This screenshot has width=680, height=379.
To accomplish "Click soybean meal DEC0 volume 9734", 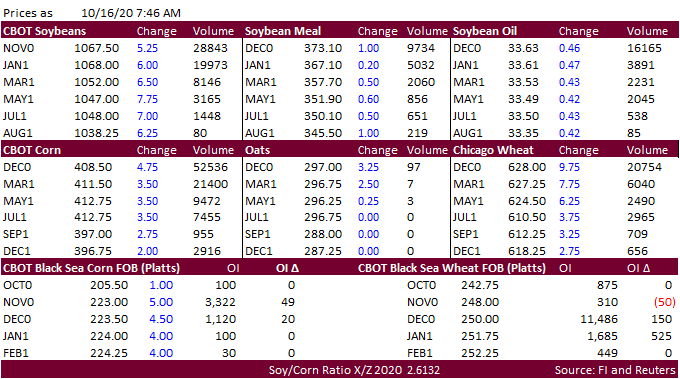I will point(421,48).
